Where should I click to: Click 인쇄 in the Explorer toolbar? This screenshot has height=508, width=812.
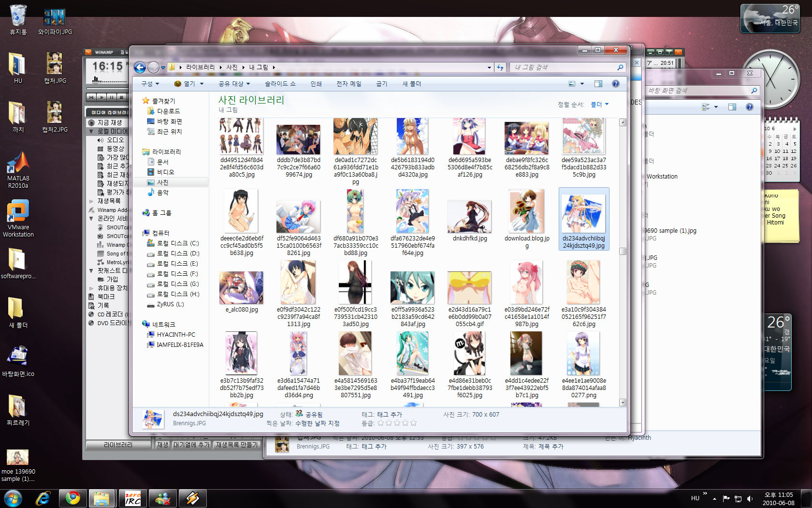tap(316, 84)
